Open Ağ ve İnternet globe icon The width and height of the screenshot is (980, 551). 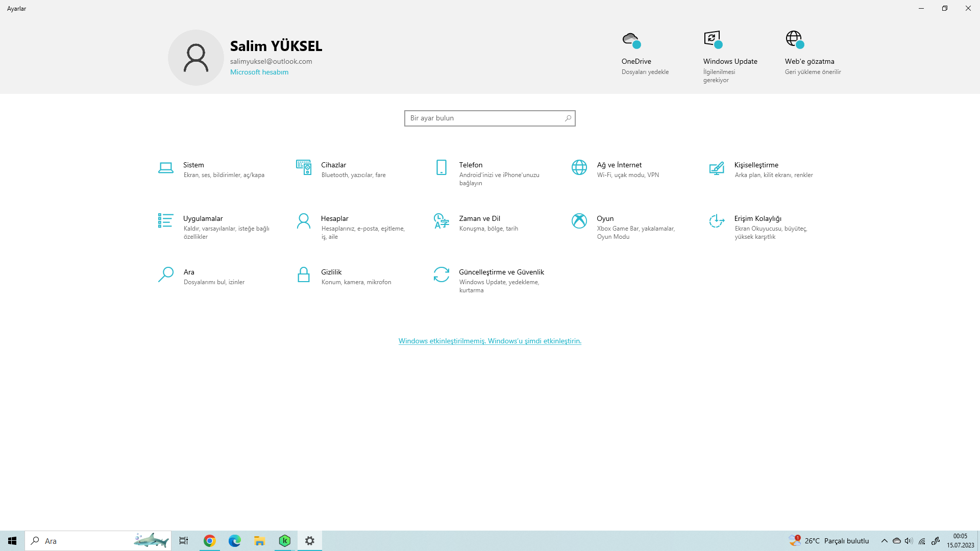click(579, 167)
